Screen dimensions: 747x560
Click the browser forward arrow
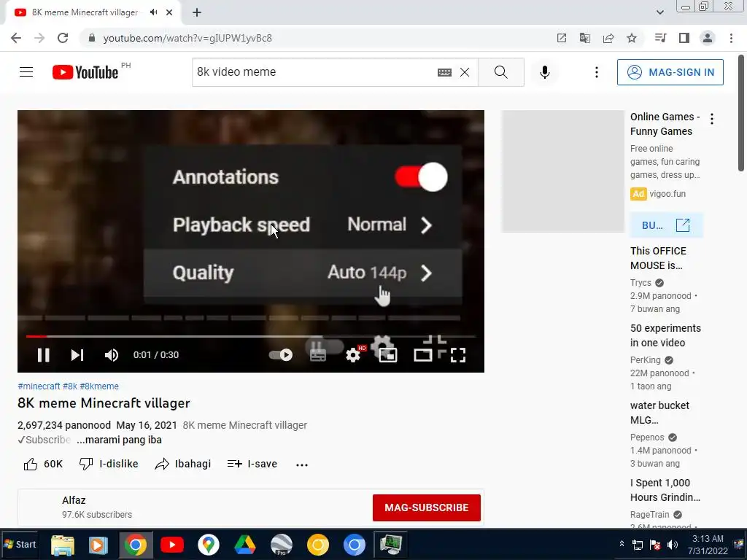point(39,38)
